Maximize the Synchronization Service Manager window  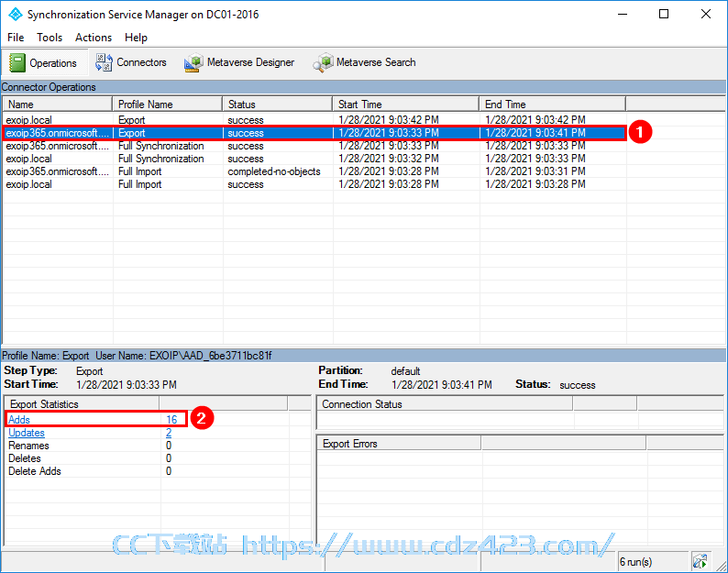point(664,15)
